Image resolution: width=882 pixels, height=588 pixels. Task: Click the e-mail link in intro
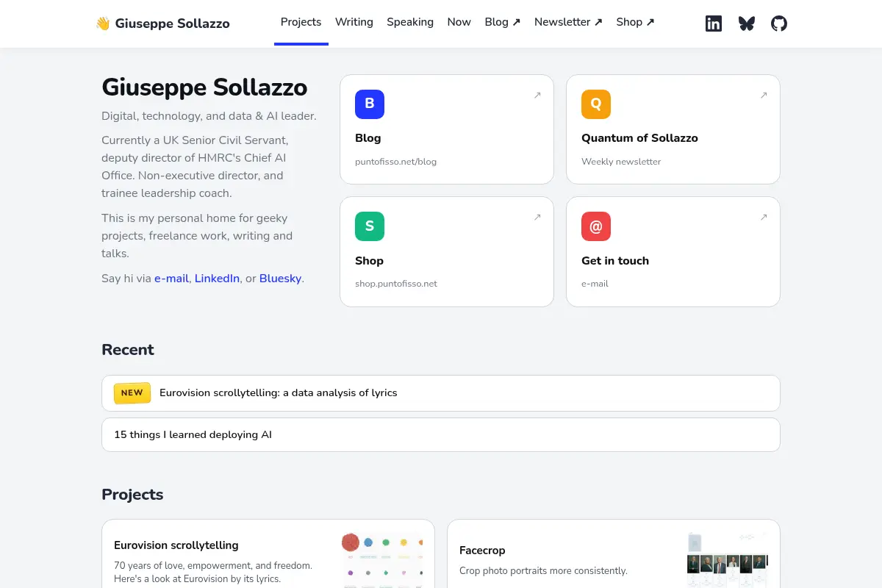click(x=171, y=279)
